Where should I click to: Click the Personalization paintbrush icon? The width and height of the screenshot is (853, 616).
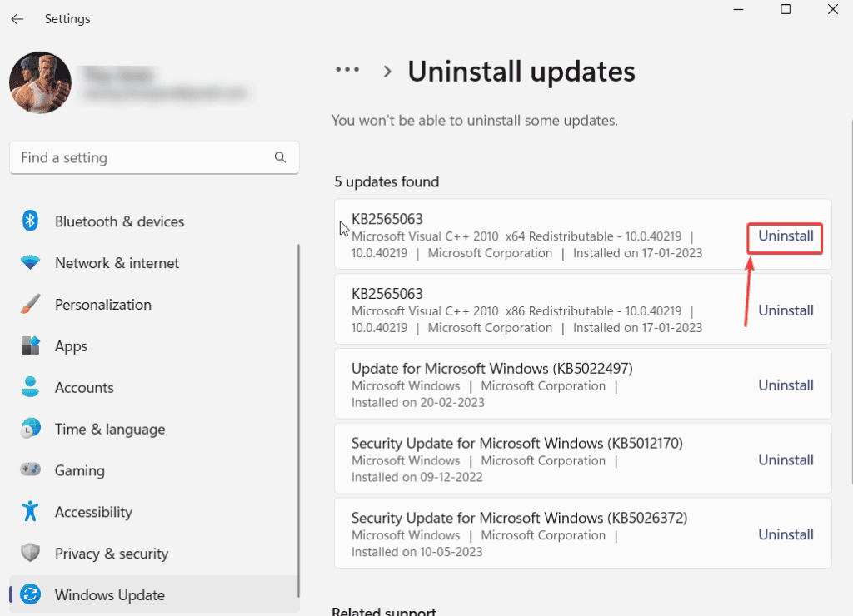(x=31, y=304)
